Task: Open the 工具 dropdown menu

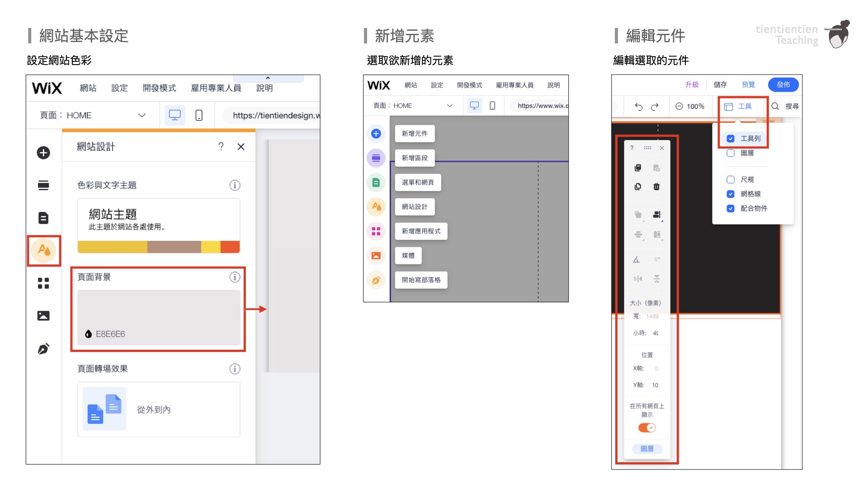Action: click(738, 107)
